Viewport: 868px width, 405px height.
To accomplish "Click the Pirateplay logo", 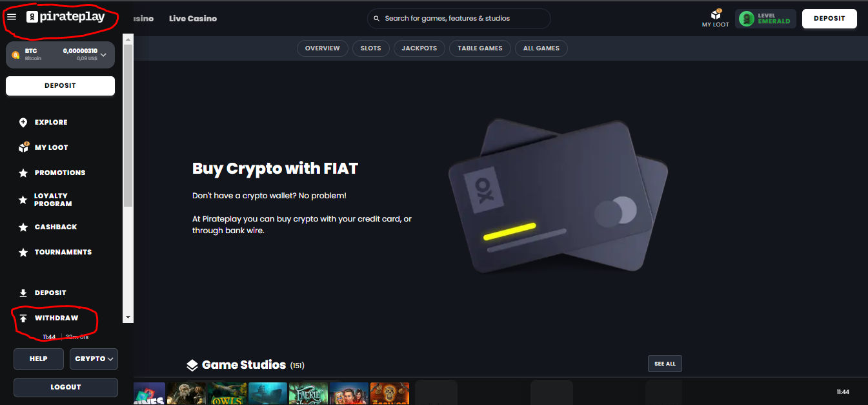I will (x=65, y=17).
